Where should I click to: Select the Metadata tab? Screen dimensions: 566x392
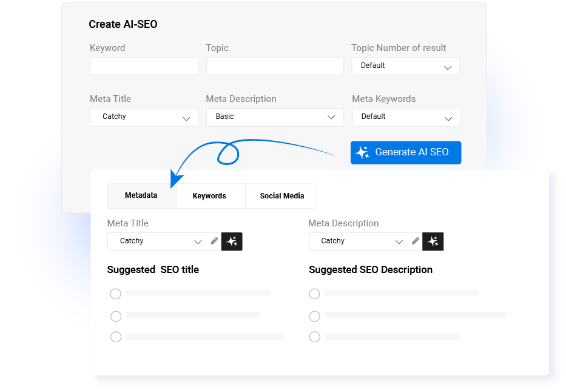coord(141,196)
